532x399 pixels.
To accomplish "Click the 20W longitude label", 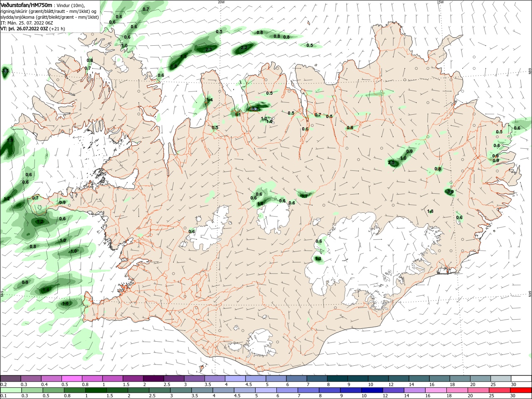I will point(221,2).
